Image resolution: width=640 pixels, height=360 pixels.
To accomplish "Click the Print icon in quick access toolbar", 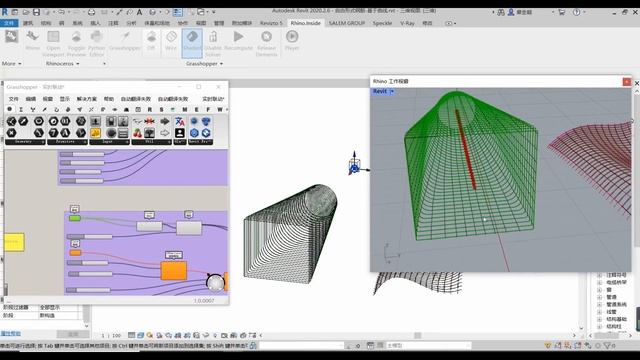I will click(91, 12).
